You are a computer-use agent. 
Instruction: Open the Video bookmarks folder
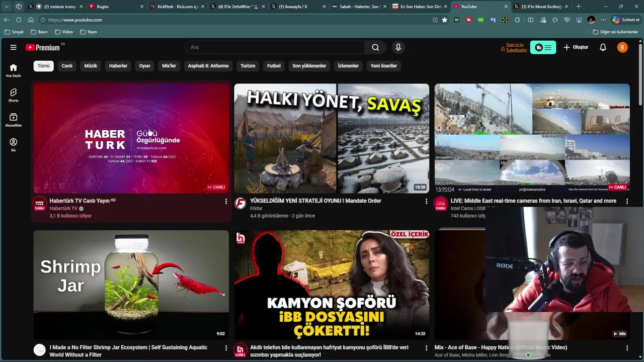click(64, 32)
